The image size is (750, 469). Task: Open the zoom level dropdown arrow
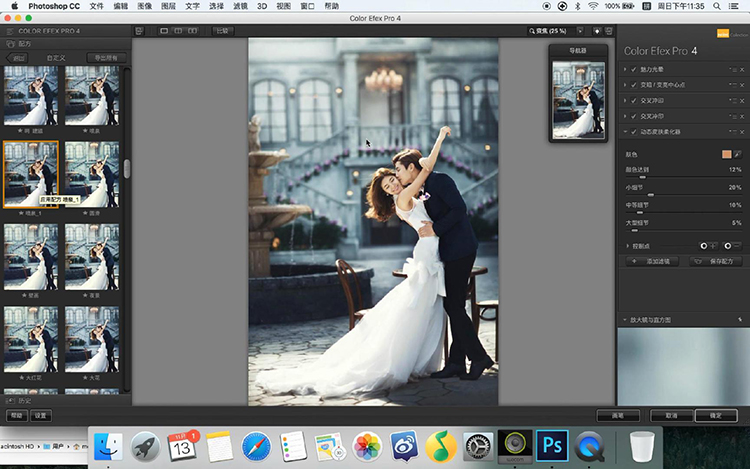[x=580, y=31]
